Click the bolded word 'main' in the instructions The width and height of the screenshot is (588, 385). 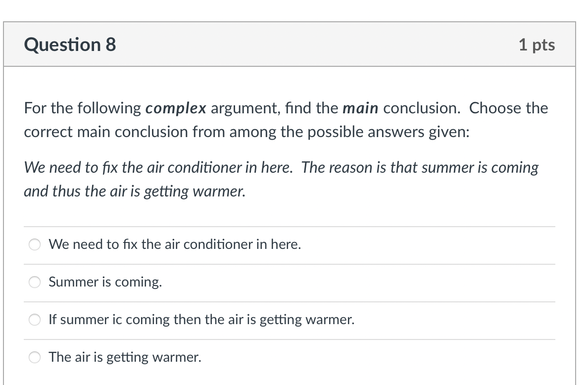point(360,108)
